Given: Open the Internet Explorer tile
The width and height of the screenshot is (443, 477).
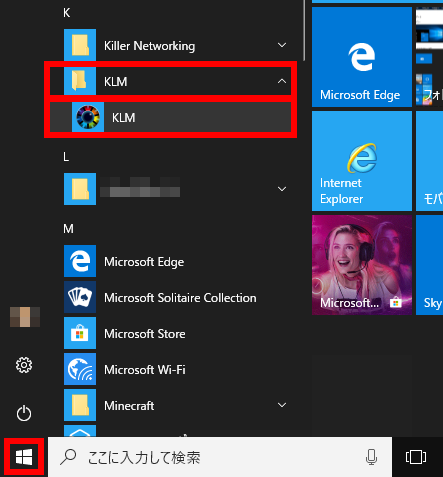Looking at the screenshot, I should coord(362,161).
